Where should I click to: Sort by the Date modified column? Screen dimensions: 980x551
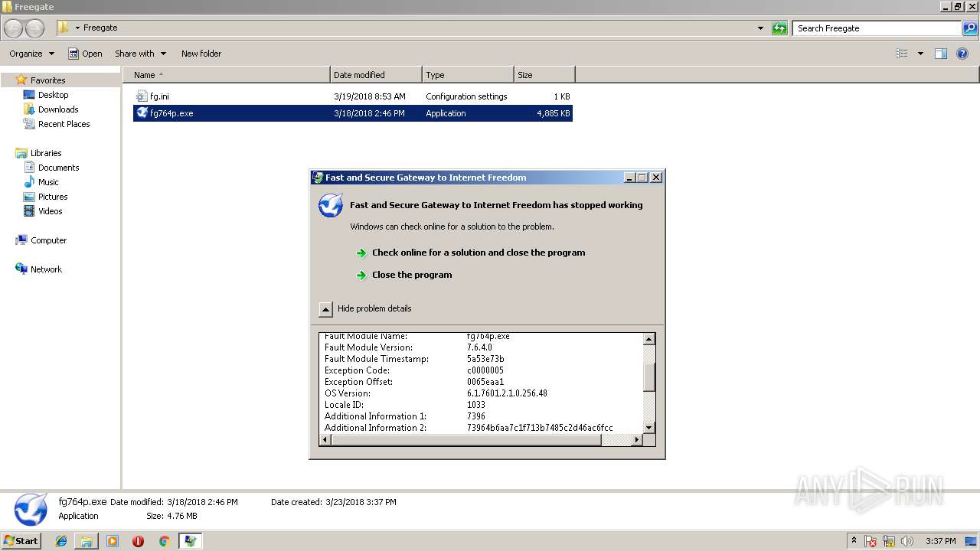376,75
